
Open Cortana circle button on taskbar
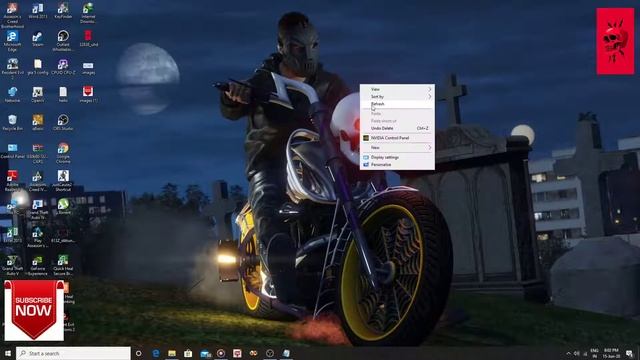[139, 353]
